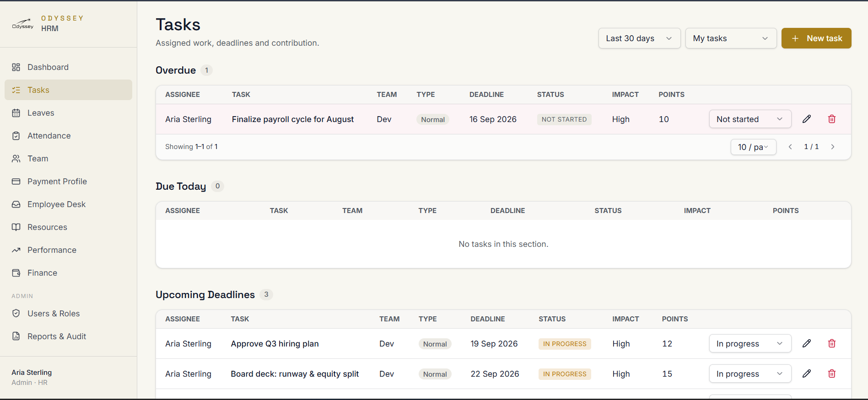This screenshot has height=400, width=868.
Task: Go to Resources
Action: click(68, 227)
